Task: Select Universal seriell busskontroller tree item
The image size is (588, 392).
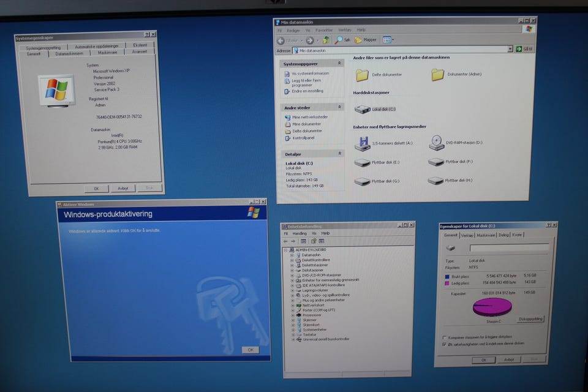Action: [x=326, y=339]
